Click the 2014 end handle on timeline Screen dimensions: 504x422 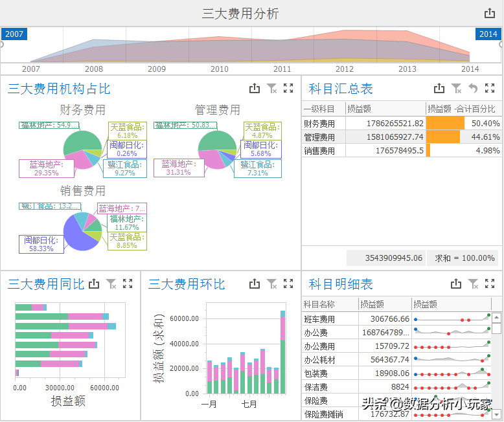point(487,34)
